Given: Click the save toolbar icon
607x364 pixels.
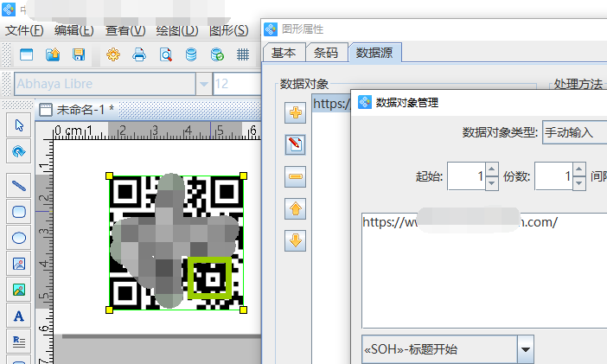Looking at the screenshot, I should pyautogui.click(x=79, y=54).
